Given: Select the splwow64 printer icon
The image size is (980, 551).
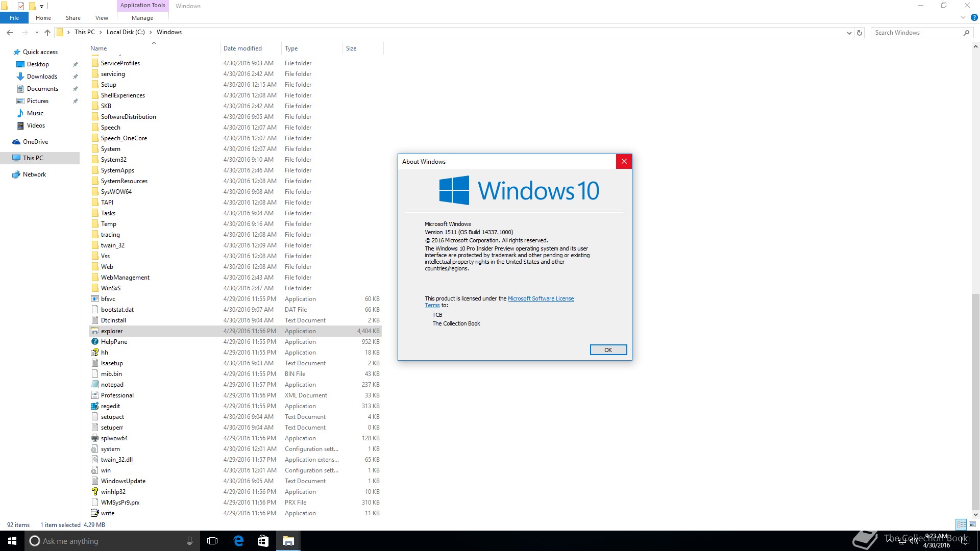Looking at the screenshot, I should [x=95, y=438].
